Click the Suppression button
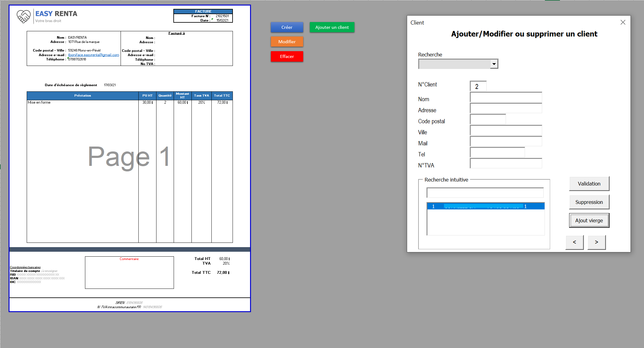 point(589,202)
